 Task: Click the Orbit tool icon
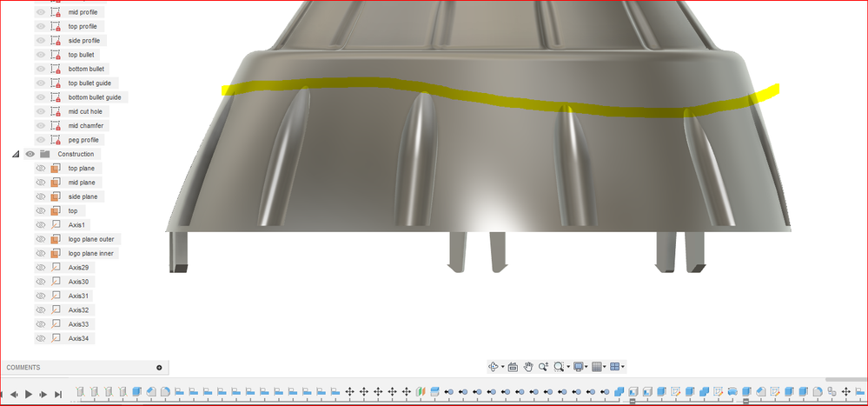click(494, 367)
